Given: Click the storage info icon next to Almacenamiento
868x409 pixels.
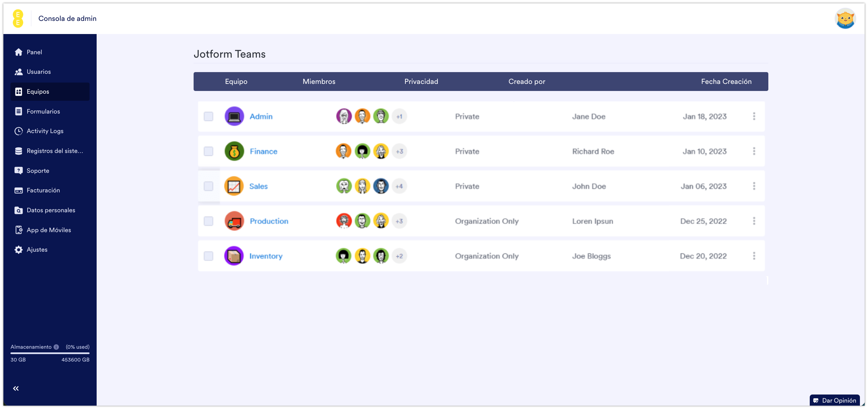Looking at the screenshot, I should tap(56, 347).
